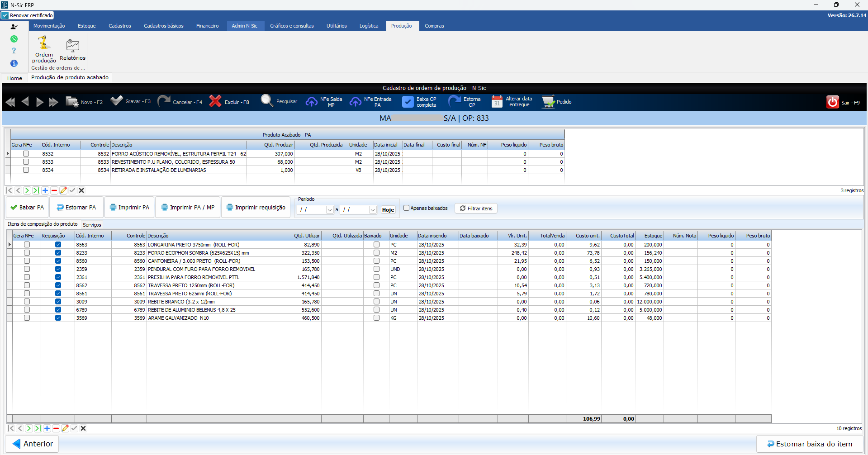Click the add record plus in composition navigator
This screenshot has height=455, width=868.
coord(47,428)
